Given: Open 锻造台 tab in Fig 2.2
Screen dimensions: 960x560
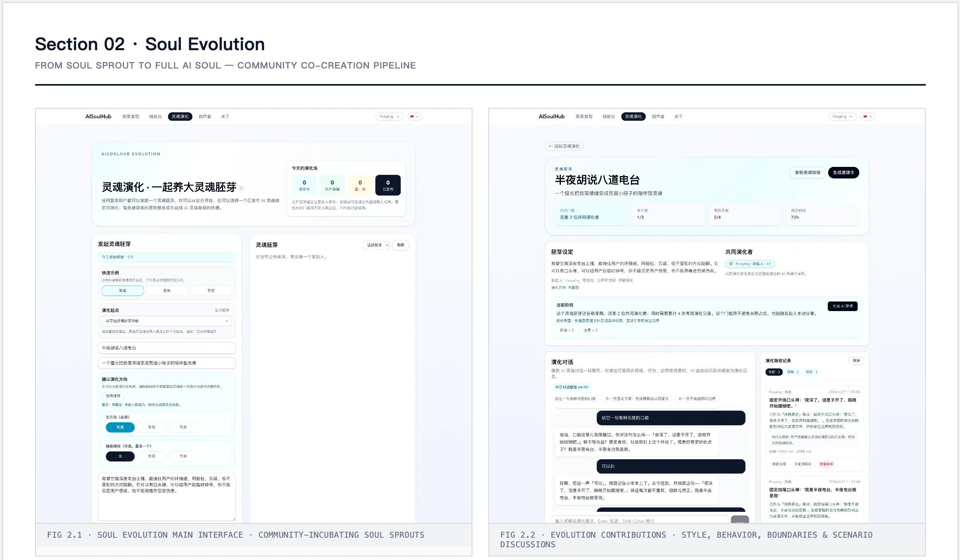Looking at the screenshot, I should click(x=609, y=116).
